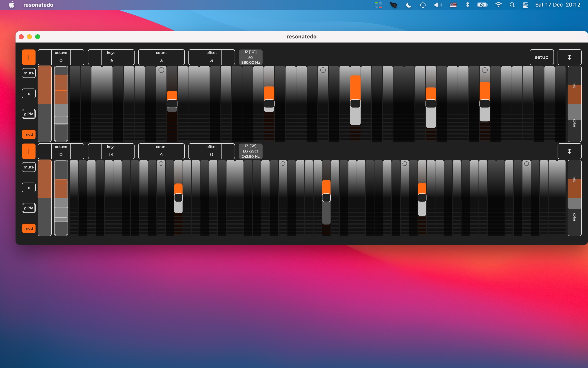Open the Apple menu
Image resolution: width=588 pixels, height=368 pixels.
(11, 5)
